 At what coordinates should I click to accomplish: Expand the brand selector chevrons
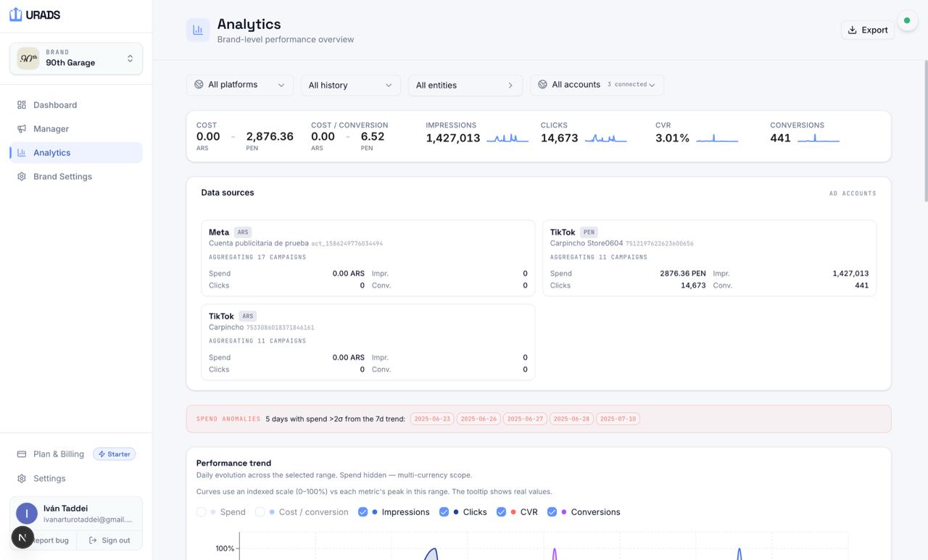(130, 59)
